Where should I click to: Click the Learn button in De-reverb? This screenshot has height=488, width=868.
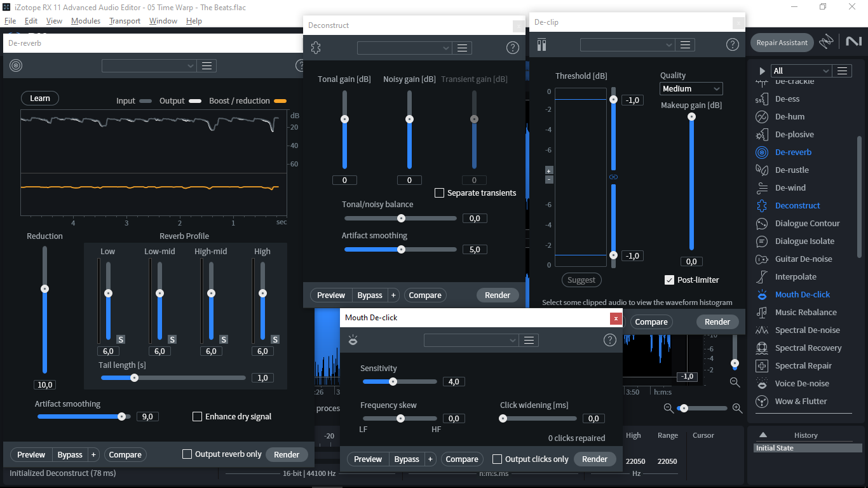(x=40, y=98)
